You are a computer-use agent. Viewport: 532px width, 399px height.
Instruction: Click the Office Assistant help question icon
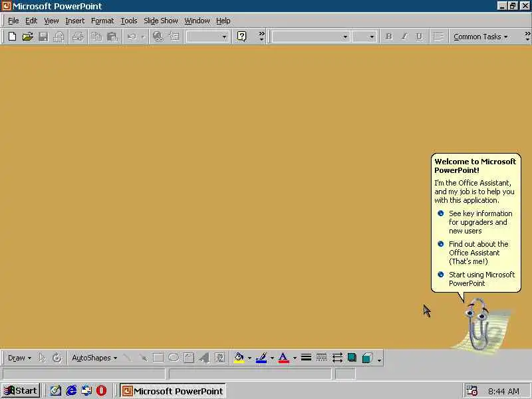241,37
